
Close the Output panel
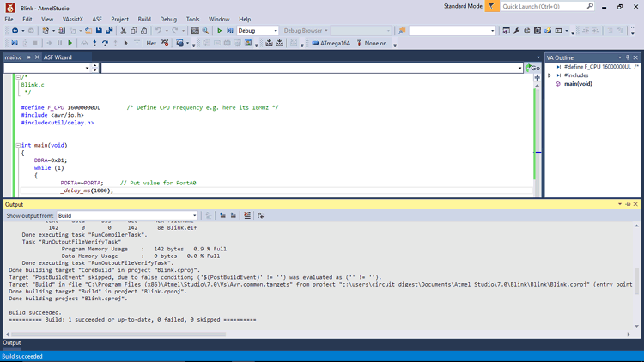(x=635, y=204)
